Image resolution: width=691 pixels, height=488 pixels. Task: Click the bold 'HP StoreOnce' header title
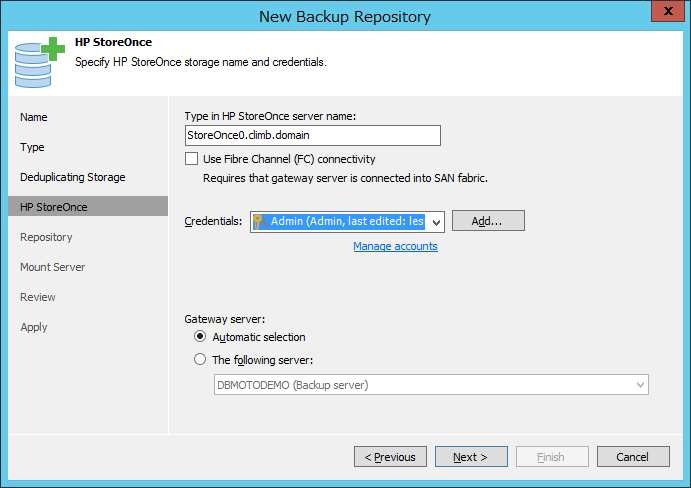click(x=113, y=42)
